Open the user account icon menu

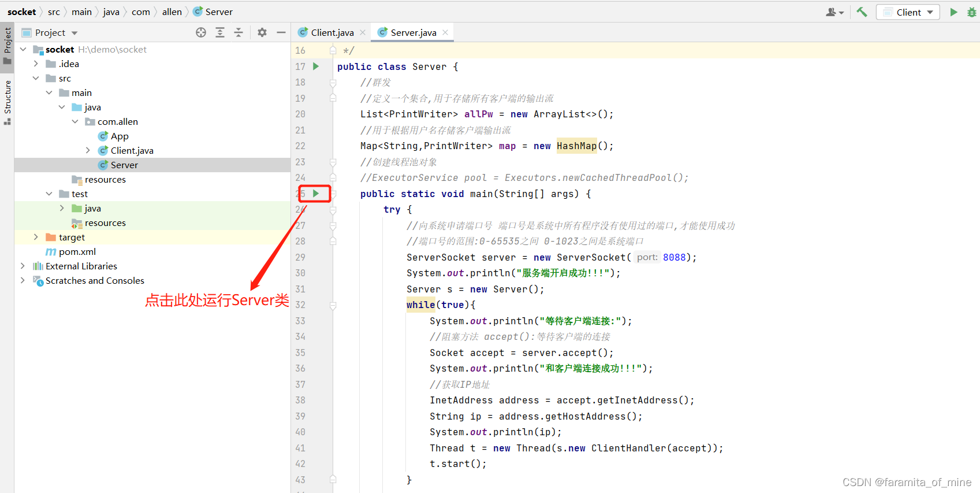click(835, 12)
